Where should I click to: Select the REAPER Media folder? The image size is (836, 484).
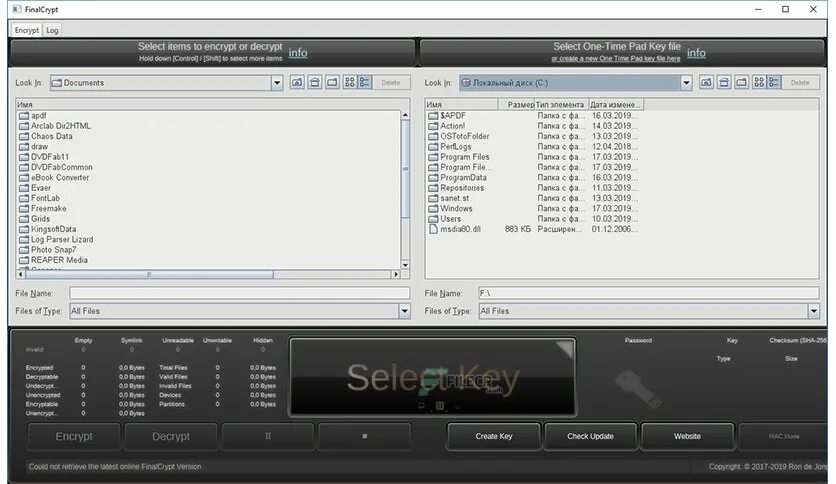click(x=53, y=260)
